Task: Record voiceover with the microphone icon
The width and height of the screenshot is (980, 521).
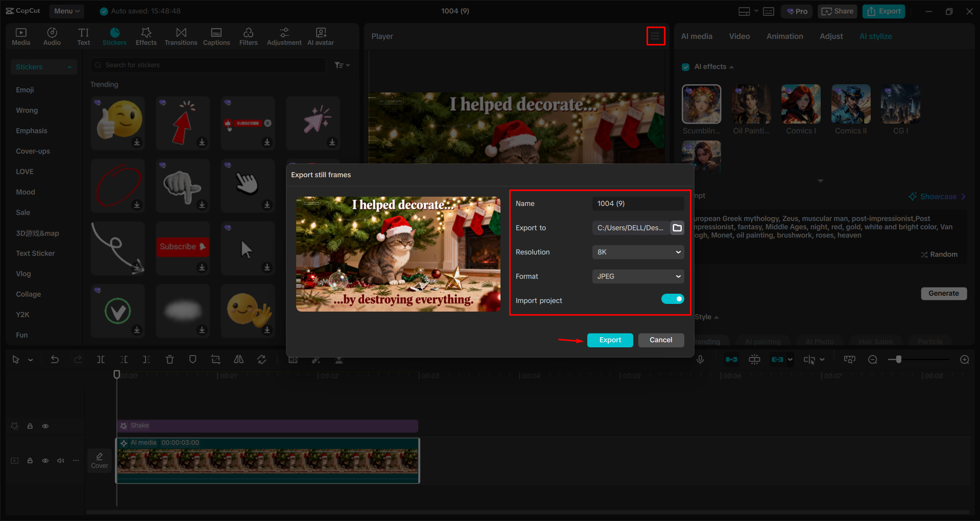Action: click(x=700, y=359)
